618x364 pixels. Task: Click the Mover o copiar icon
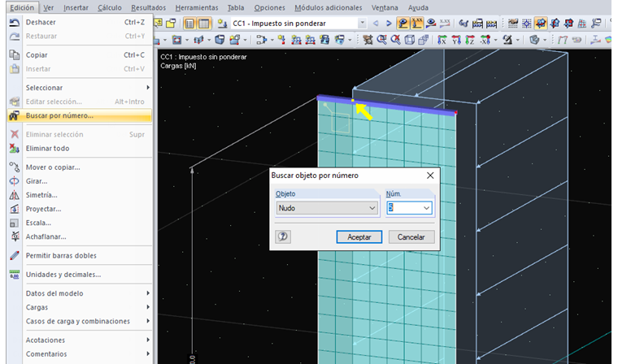14,167
